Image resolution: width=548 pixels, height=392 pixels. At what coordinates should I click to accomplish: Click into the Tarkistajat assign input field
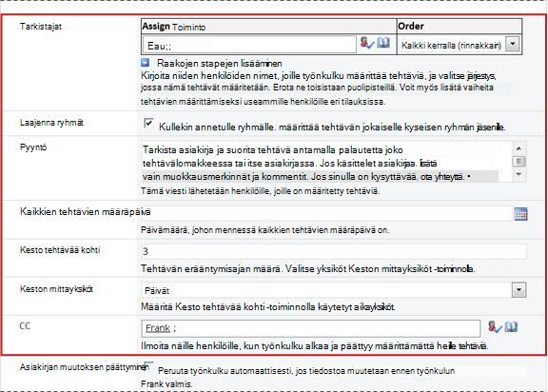click(249, 45)
